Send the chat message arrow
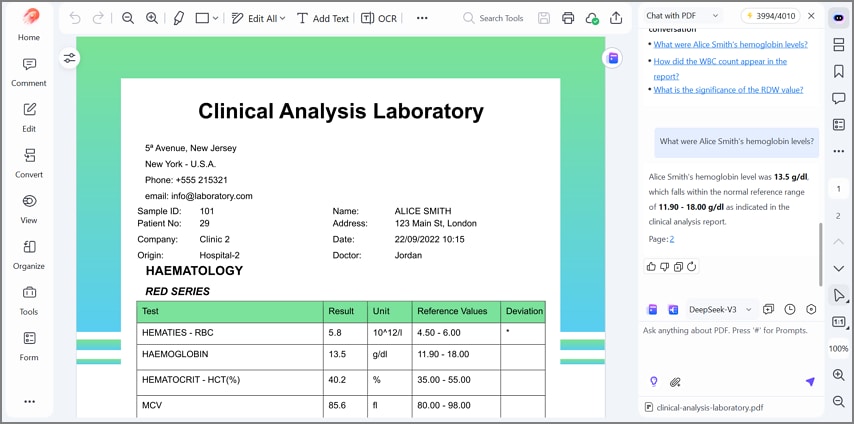854x424 pixels. point(810,382)
